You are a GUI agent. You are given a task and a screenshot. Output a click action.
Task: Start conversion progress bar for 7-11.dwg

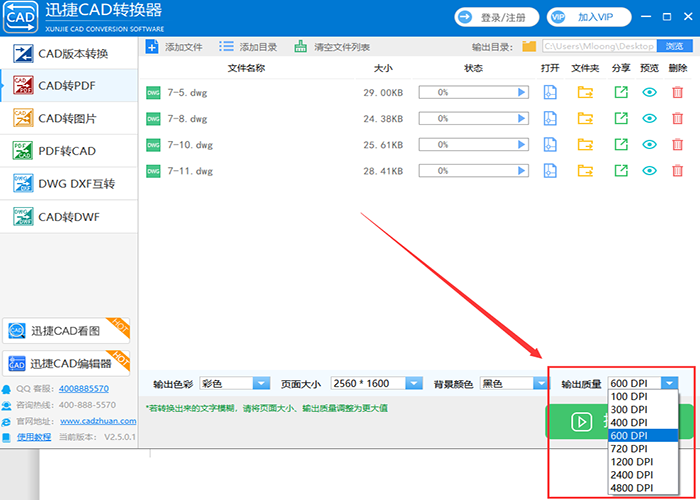coord(474,171)
